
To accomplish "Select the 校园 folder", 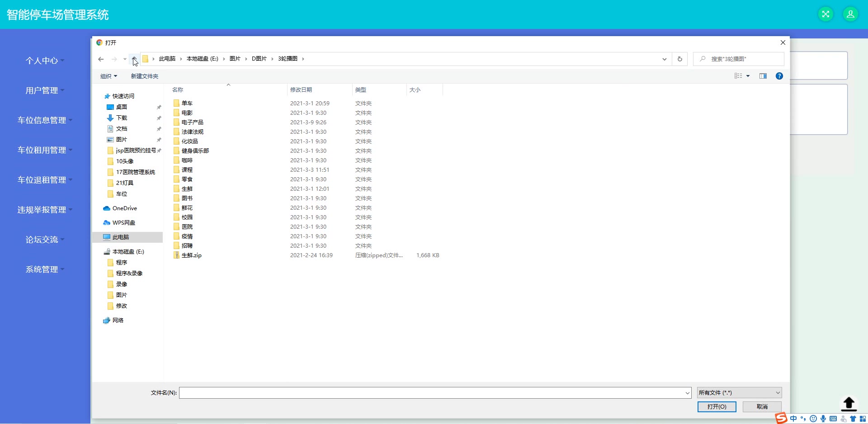I will pos(187,217).
